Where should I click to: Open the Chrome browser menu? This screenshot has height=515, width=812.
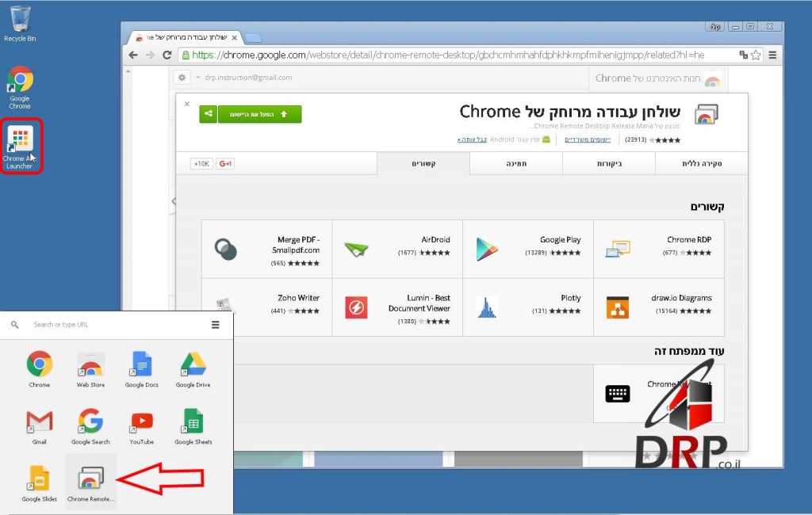(x=772, y=55)
